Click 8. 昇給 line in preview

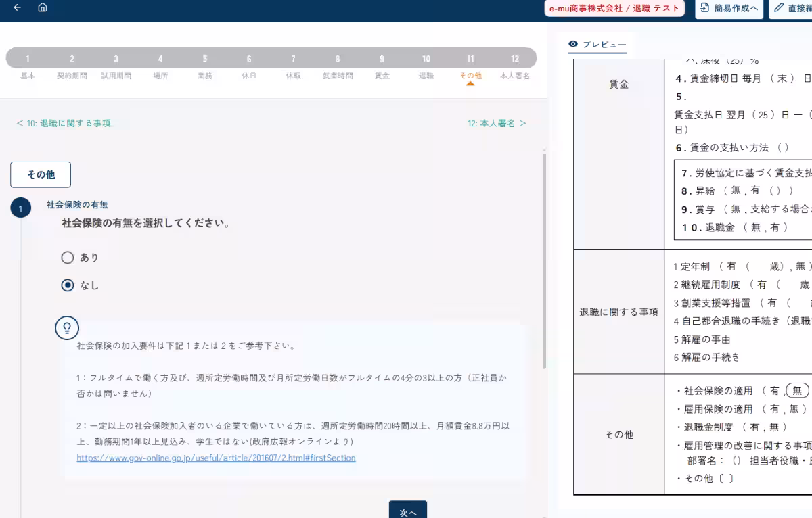point(738,191)
